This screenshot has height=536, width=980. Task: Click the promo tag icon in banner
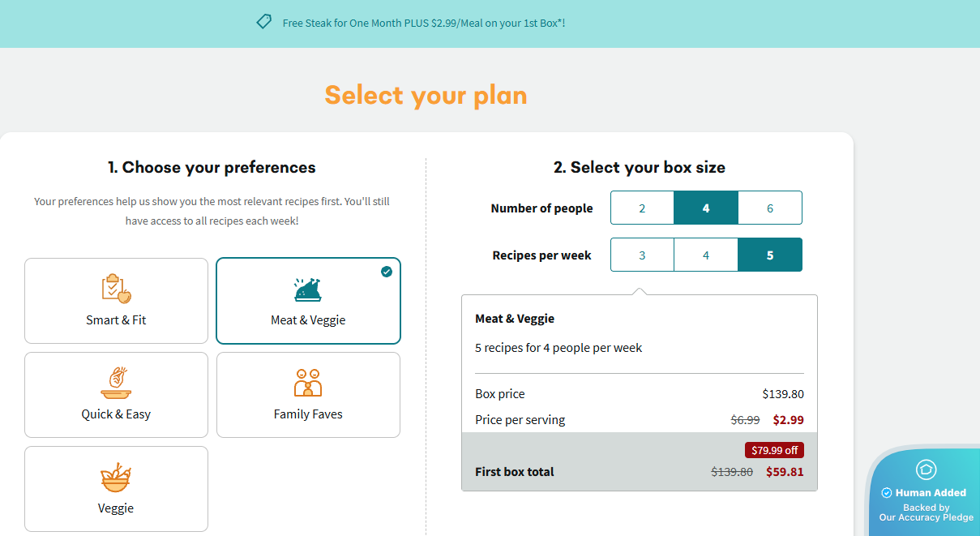click(x=264, y=22)
